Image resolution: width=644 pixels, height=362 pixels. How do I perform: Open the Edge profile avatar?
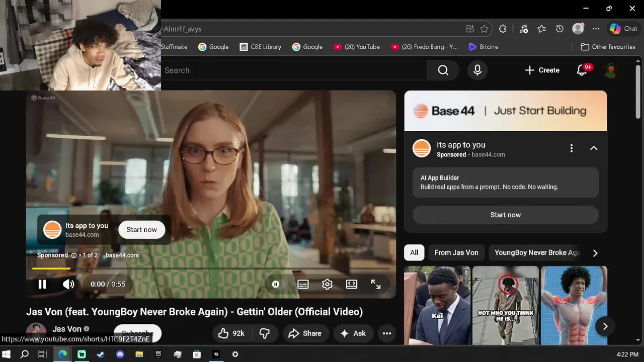(578, 29)
